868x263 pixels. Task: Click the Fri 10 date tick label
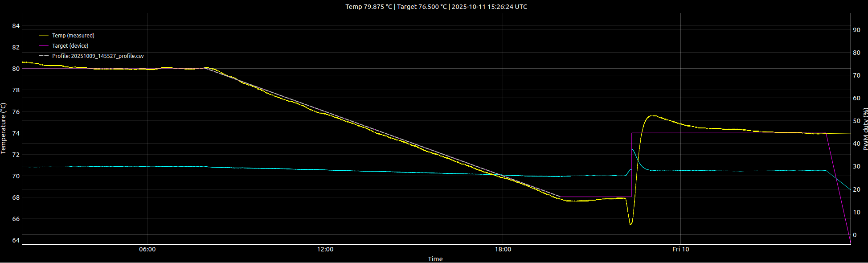[x=680, y=249]
